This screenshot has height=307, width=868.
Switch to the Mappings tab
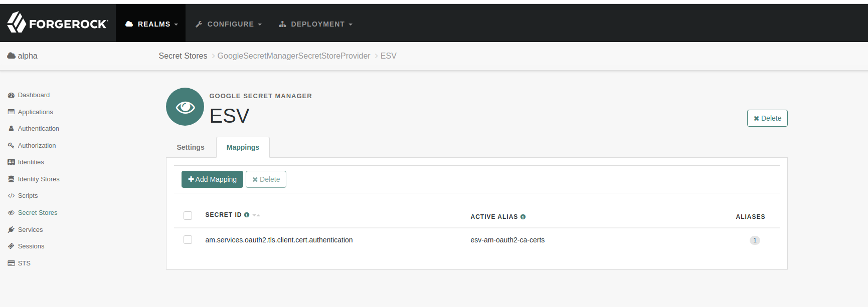[243, 147]
